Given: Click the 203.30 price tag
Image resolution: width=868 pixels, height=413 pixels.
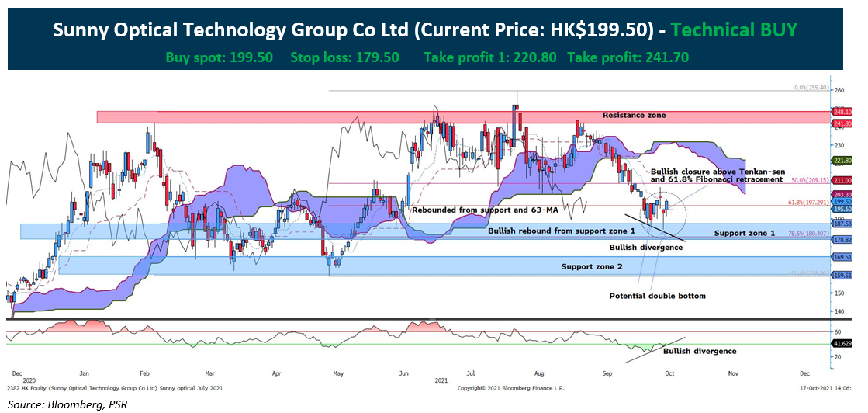Looking at the screenshot, I should click(x=842, y=195).
